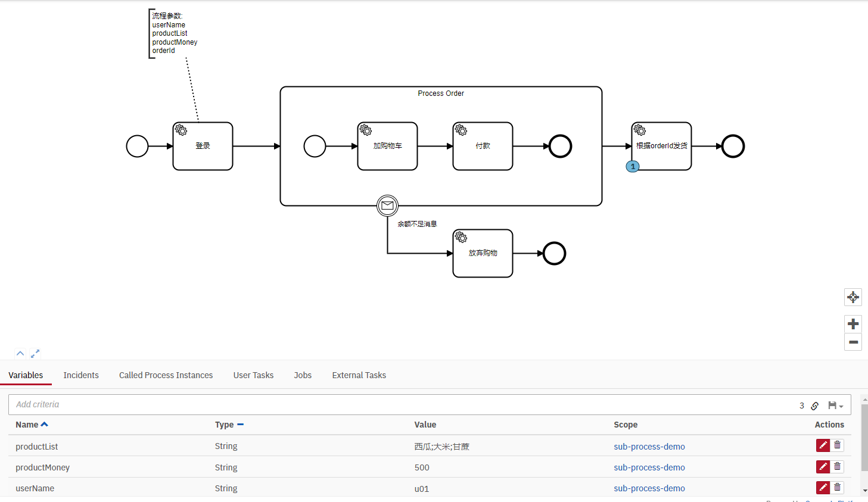The image size is (868, 502).
Task: Click the 登录 service task
Action: (x=203, y=146)
